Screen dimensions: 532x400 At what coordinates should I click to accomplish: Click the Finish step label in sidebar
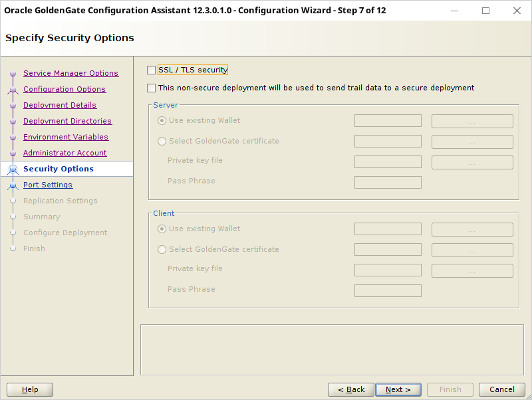(x=35, y=249)
